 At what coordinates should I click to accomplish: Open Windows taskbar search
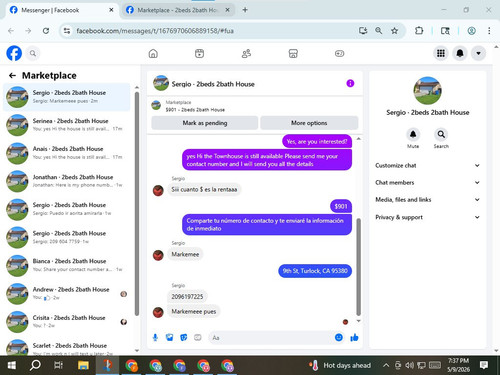click(35, 365)
